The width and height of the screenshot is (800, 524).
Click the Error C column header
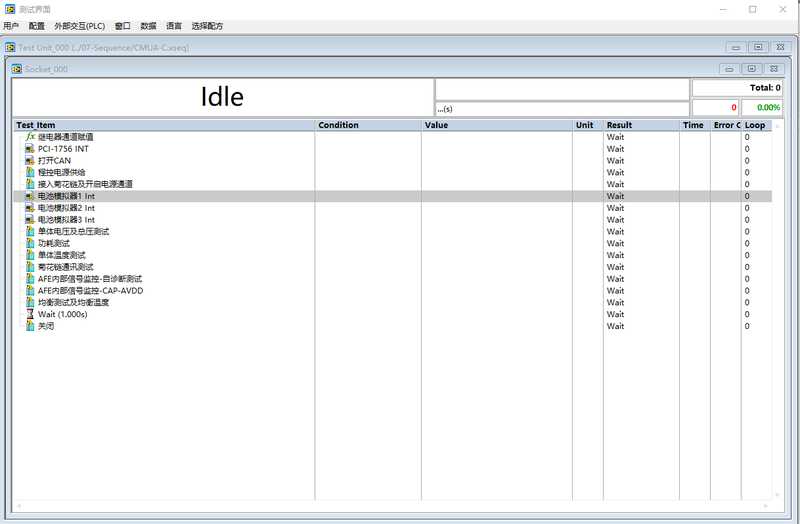(726, 125)
